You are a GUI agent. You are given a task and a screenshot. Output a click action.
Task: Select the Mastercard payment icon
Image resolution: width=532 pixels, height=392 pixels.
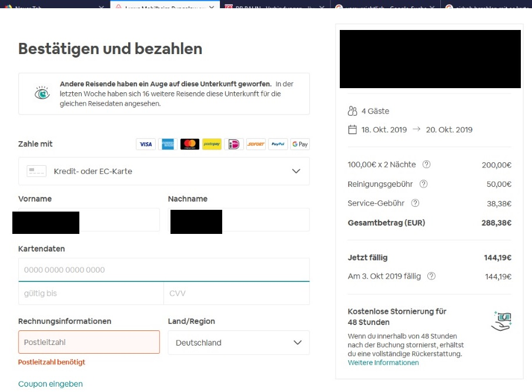pyautogui.click(x=189, y=144)
